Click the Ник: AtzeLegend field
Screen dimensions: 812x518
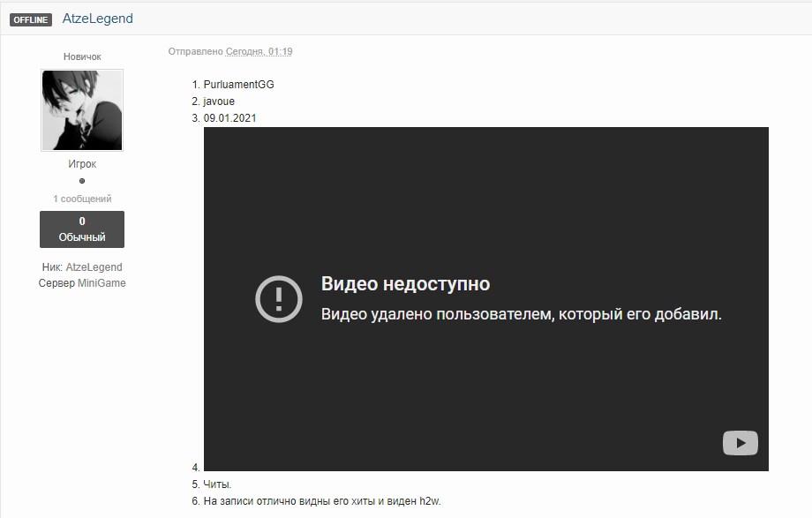point(82,267)
